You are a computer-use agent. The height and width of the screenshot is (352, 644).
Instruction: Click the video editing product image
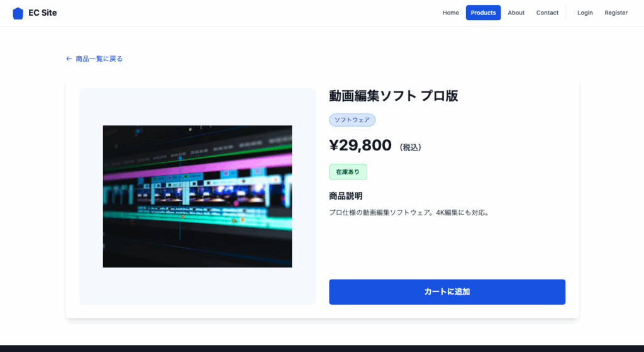point(197,196)
